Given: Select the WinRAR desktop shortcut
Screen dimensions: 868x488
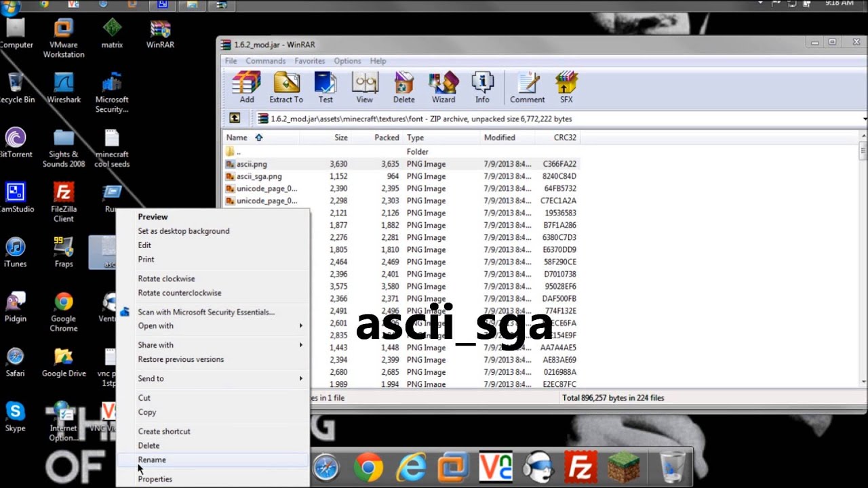Looking at the screenshot, I should coord(160,33).
